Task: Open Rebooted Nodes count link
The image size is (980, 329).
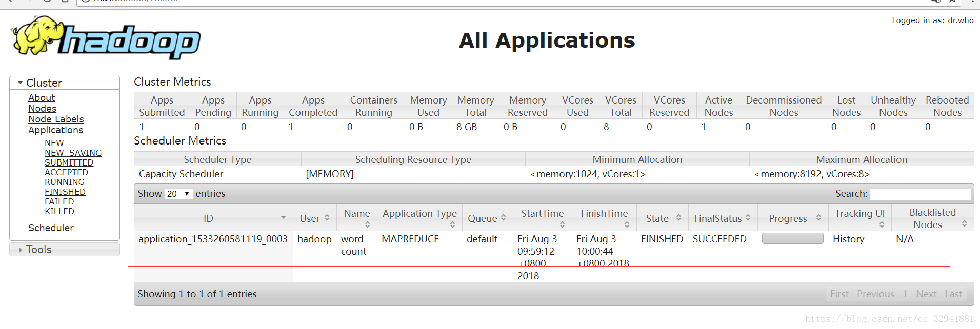Action: coord(928,127)
